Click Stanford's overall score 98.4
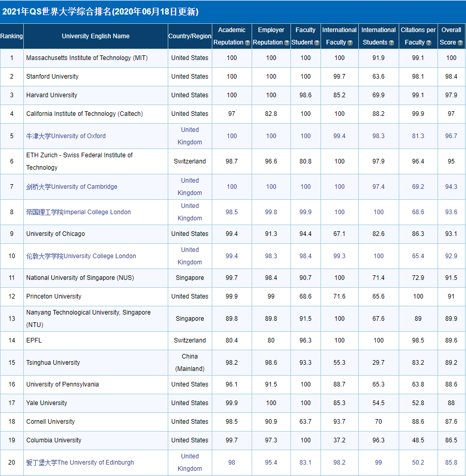The height and width of the screenshot is (476, 466). 451,77
